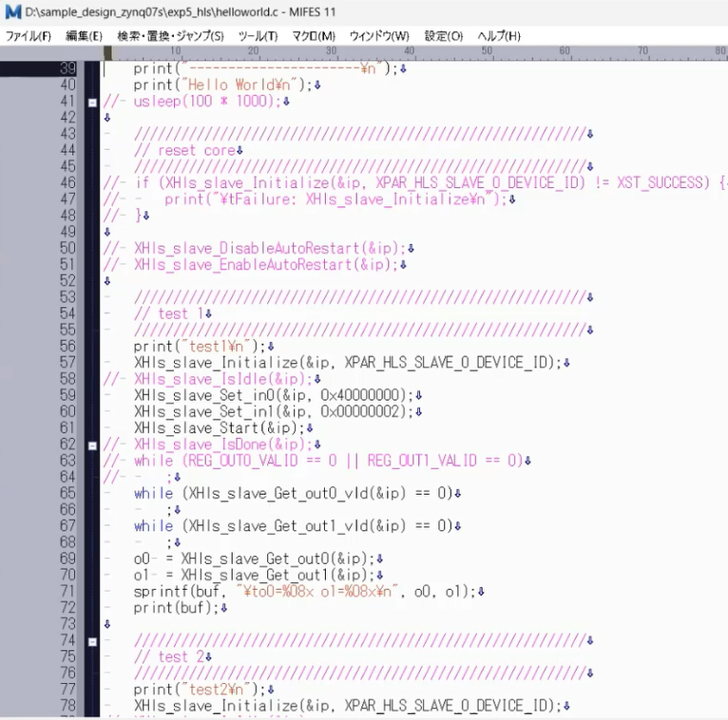Image resolution: width=728 pixels, height=720 pixels.
Task: Click line number 57 in the gutter
Action: [67, 362]
